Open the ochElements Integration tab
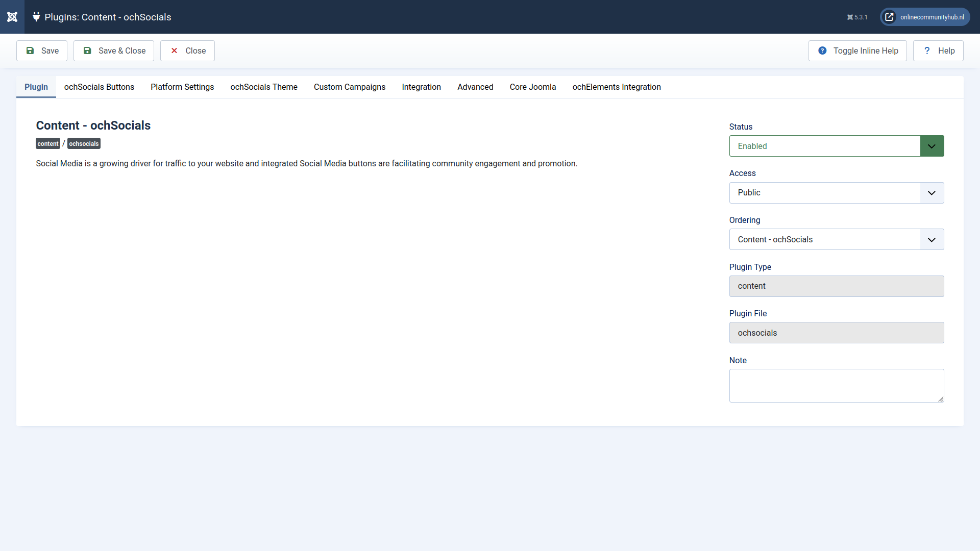Screen dimensions: 980x551 (617, 87)
